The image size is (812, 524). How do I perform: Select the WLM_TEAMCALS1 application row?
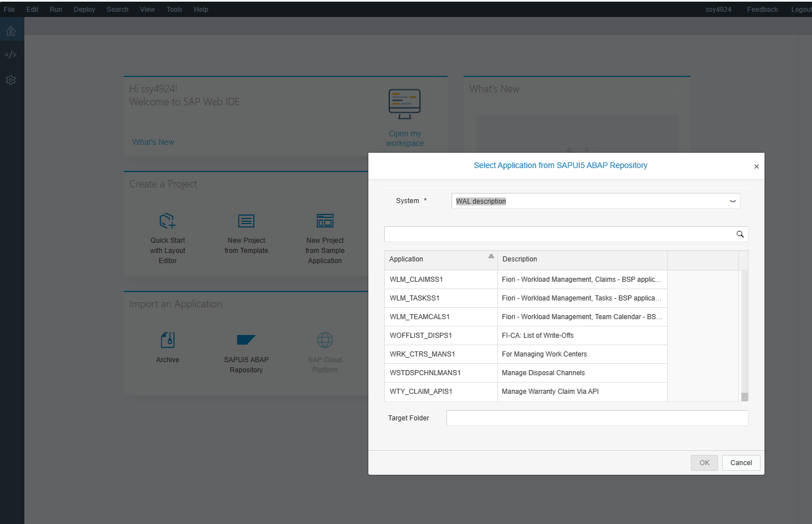(526, 317)
